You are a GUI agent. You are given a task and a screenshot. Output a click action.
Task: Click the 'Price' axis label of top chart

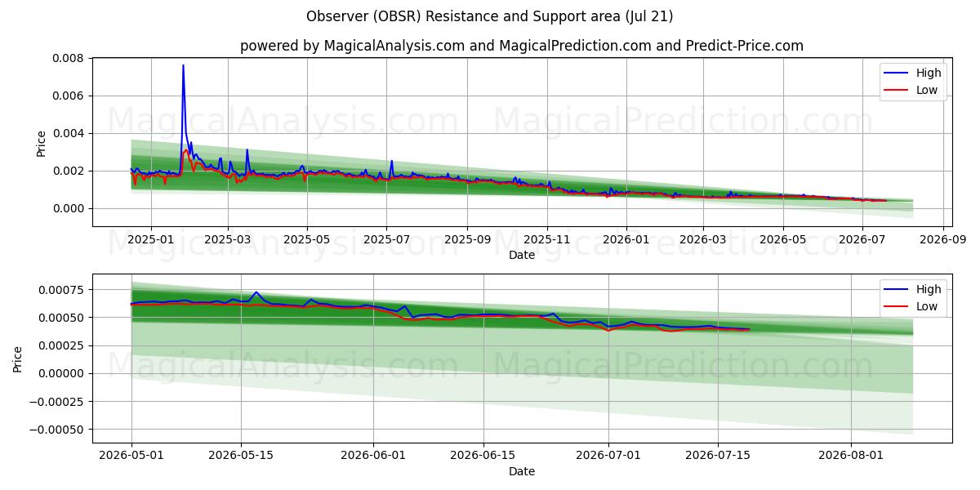coord(42,142)
